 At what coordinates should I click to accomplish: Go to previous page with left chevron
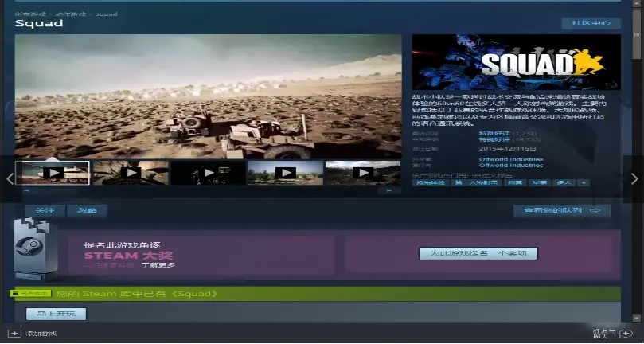10,179
